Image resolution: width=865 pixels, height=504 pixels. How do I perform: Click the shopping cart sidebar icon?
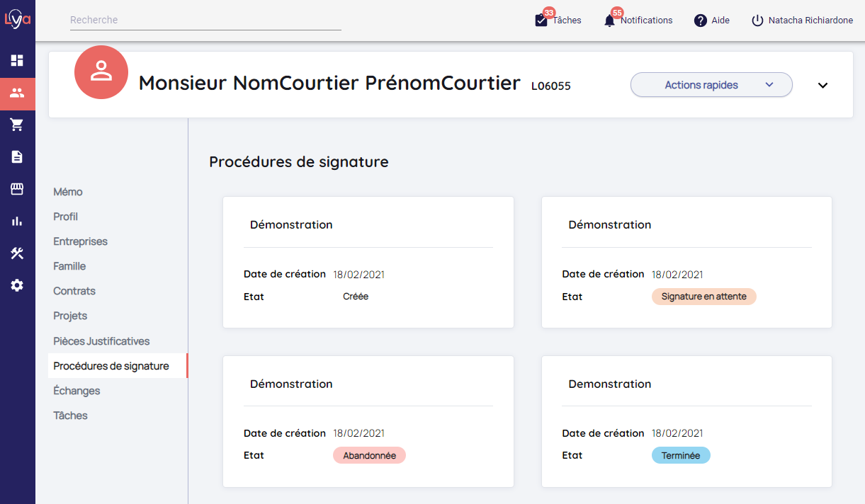(17, 125)
